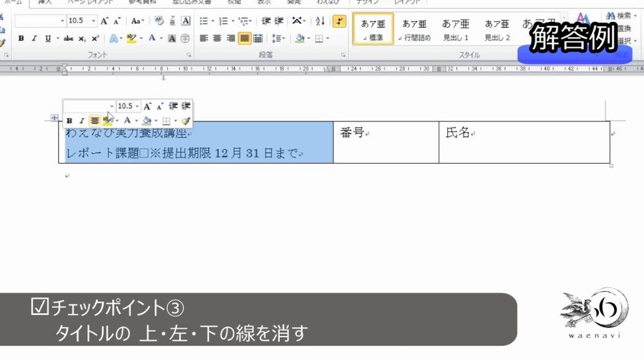Click the Sort (A-Z) icon

[x=320, y=21]
